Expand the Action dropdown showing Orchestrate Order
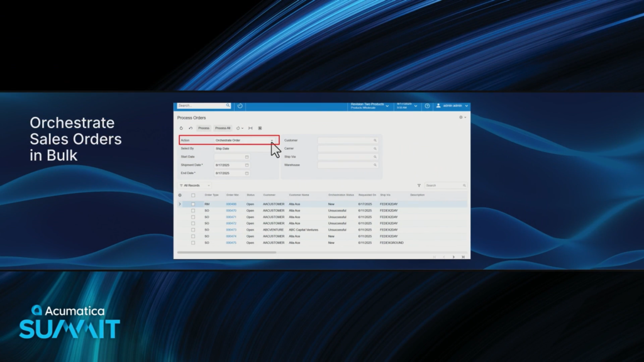Viewport: 644px width, 362px height. pyautogui.click(x=272, y=140)
